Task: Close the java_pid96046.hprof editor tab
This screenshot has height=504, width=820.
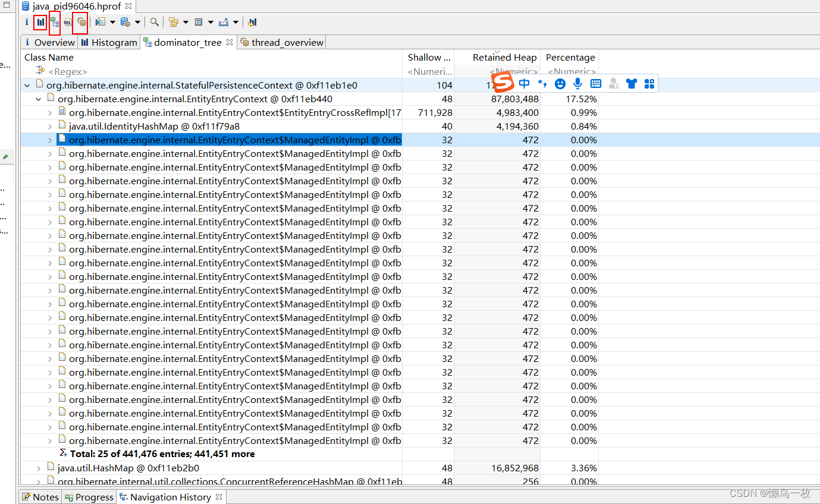Action: click(128, 6)
